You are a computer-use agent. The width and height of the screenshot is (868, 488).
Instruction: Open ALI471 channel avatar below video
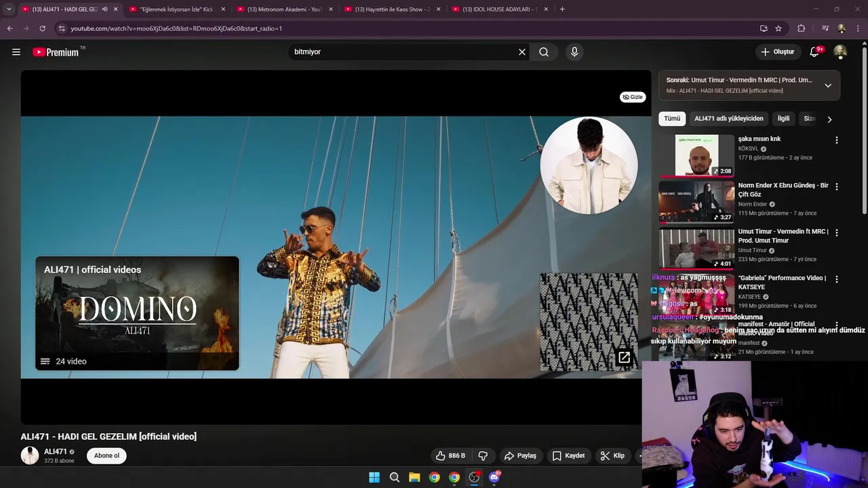[30, 455]
